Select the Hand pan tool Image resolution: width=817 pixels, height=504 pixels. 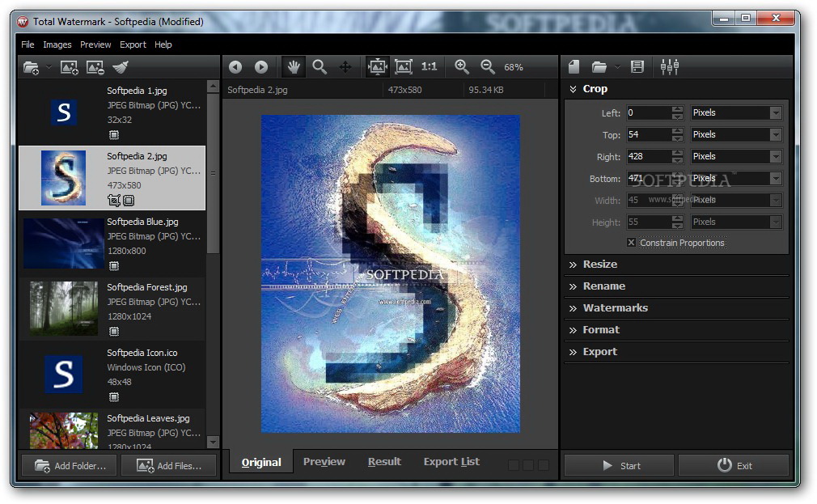click(x=294, y=66)
